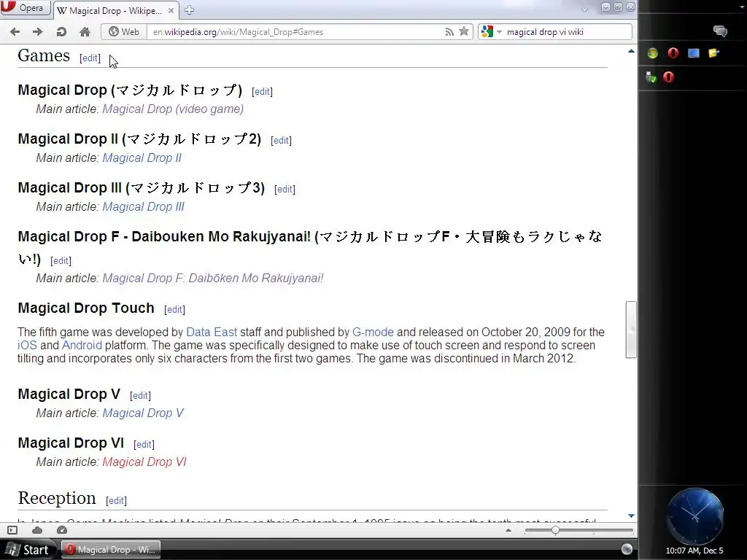Open the chat bubble icon in sidebar
747x560 pixels.
720,31
